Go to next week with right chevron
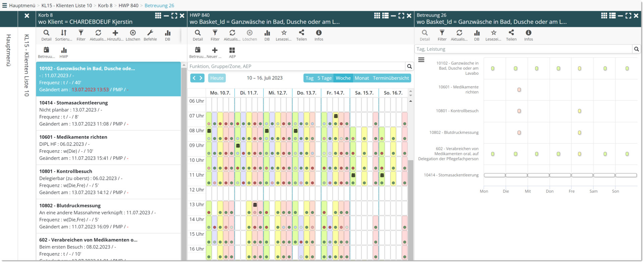Viewport: 644px width, 263px height. pos(201,78)
